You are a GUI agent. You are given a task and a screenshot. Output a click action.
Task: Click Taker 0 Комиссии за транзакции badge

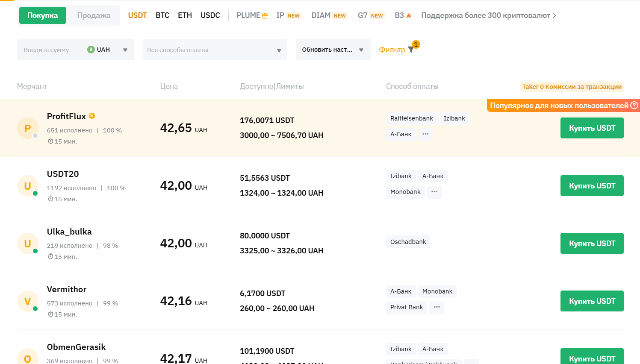pos(572,87)
